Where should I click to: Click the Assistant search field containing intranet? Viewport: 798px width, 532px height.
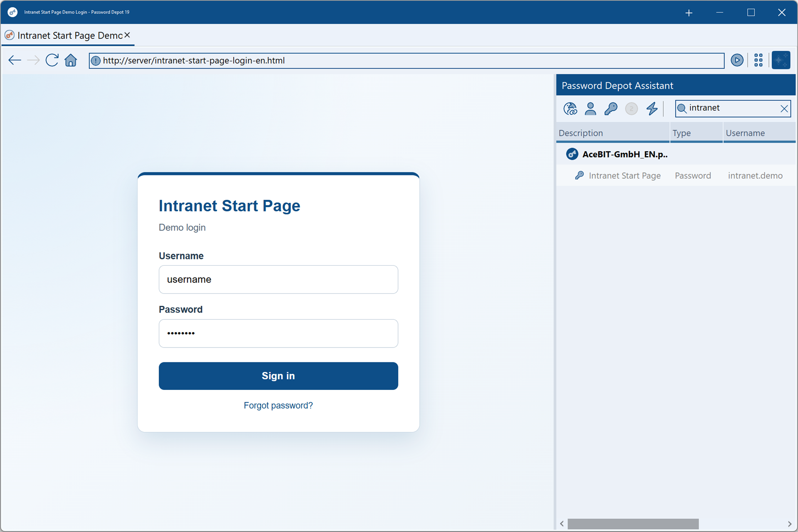[x=733, y=108]
